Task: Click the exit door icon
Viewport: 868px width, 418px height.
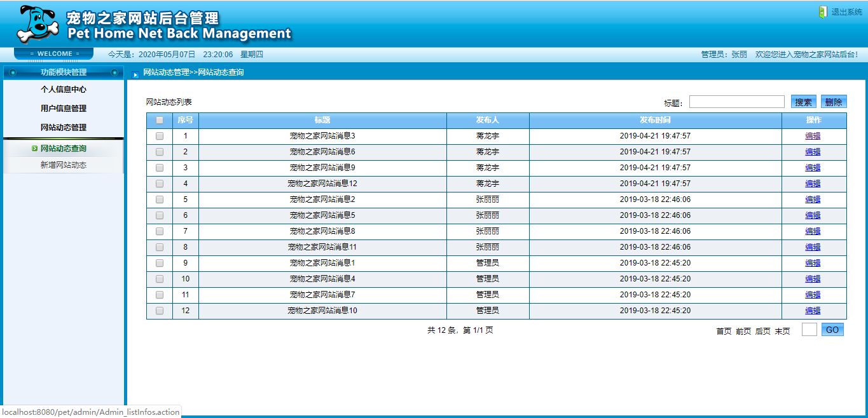Action: pyautogui.click(x=823, y=12)
